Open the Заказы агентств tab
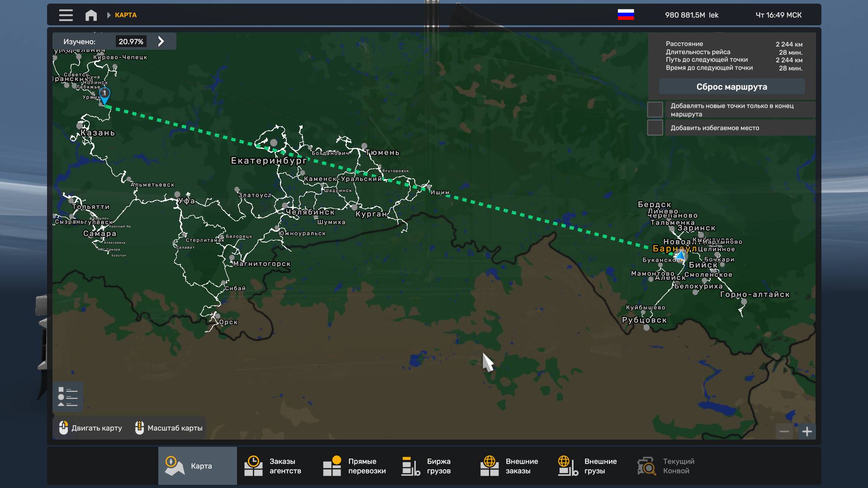The height and width of the screenshot is (488, 868). [276, 466]
